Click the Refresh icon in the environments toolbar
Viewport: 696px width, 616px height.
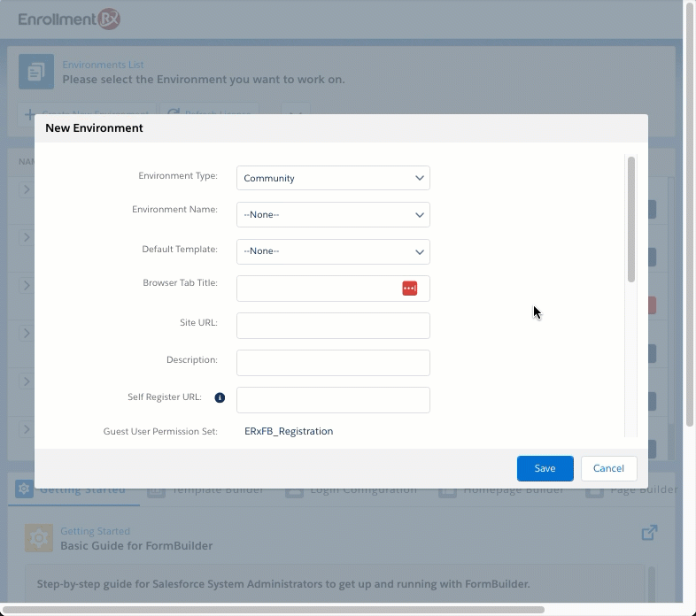[x=174, y=114]
